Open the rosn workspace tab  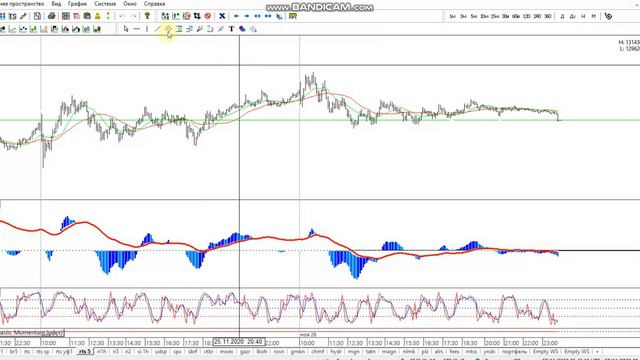click(x=279, y=351)
